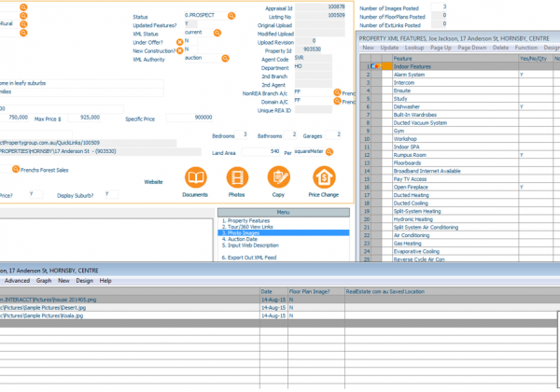Click the Land Area field showing 540
This screenshot has height=392, width=560.
coord(260,152)
